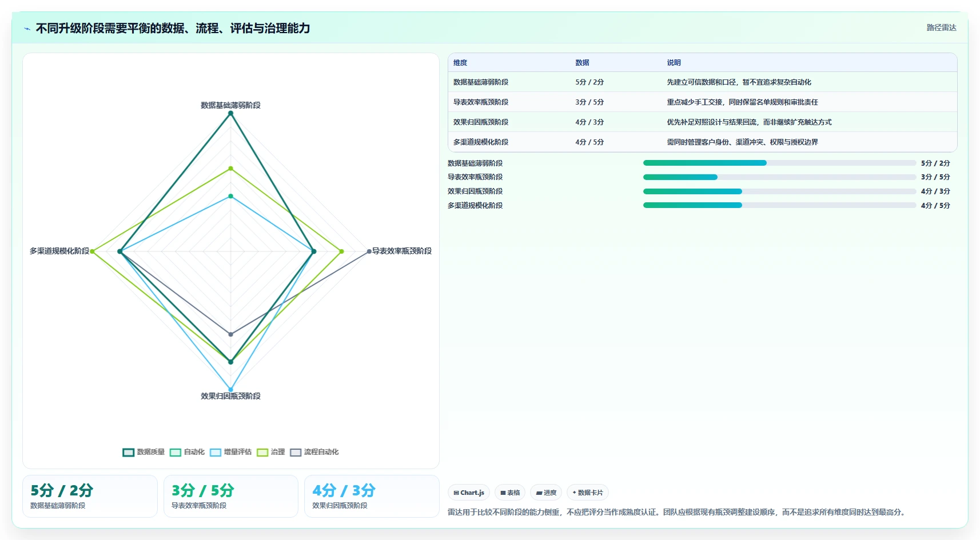
Task: Click the 路径雷达 label in header
Action: (x=941, y=27)
